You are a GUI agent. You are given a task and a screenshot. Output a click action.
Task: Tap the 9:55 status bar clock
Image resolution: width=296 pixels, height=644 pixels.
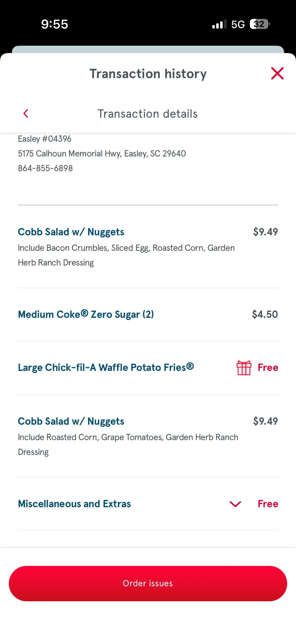(54, 24)
